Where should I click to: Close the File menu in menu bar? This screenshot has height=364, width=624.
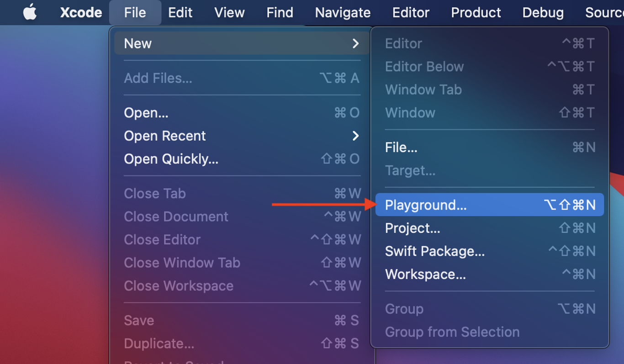(135, 12)
